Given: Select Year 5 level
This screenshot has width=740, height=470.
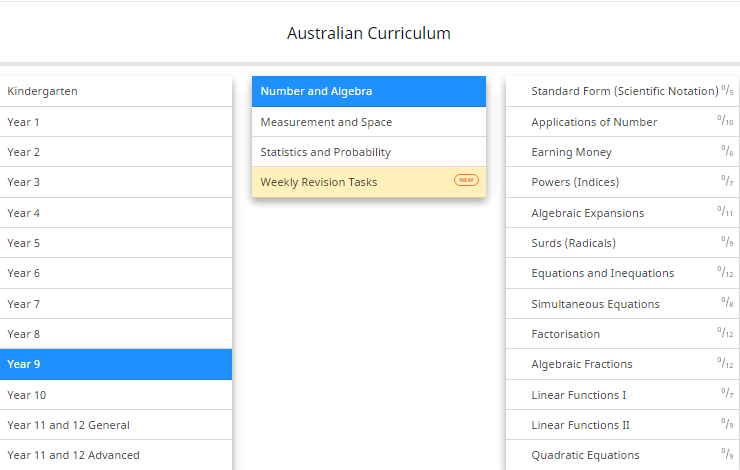Looking at the screenshot, I should pyautogui.click(x=115, y=243).
